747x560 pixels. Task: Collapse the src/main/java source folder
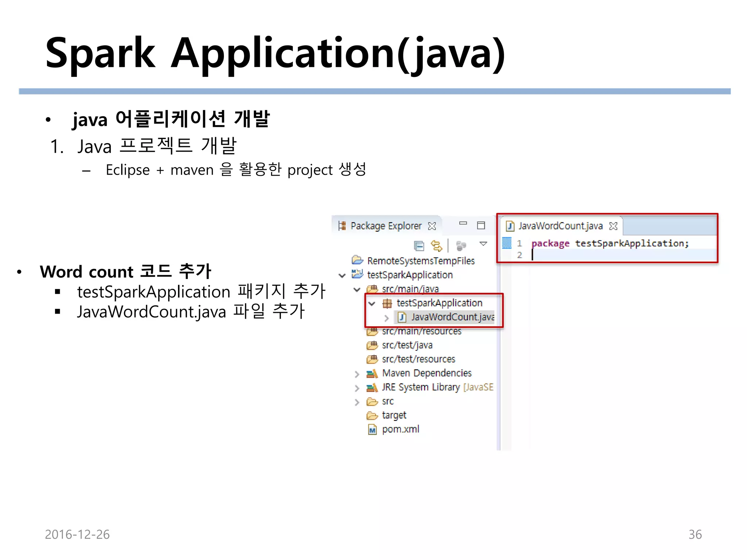pos(357,290)
